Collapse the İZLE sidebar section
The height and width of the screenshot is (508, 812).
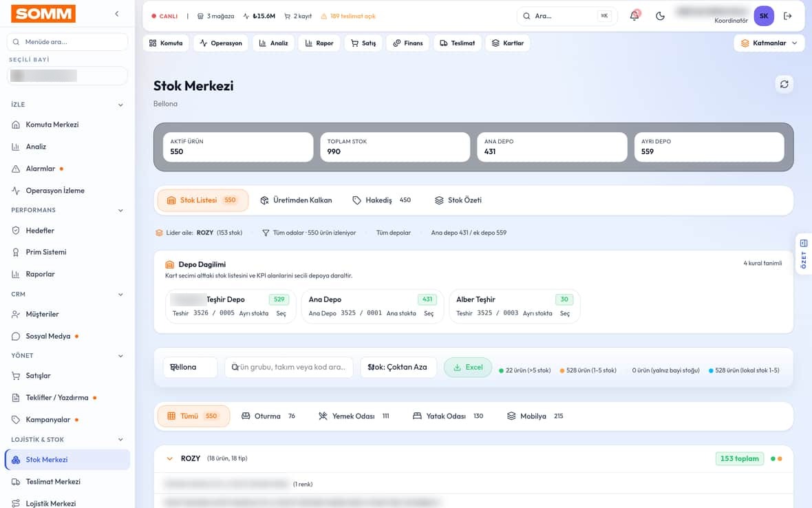tap(120, 105)
